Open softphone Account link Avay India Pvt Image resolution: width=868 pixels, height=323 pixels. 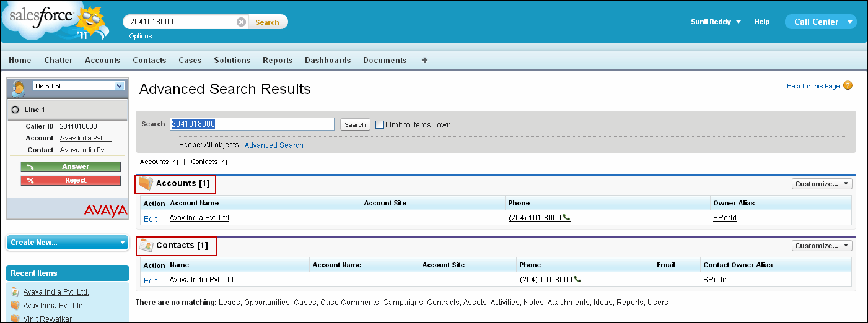click(x=85, y=138)
